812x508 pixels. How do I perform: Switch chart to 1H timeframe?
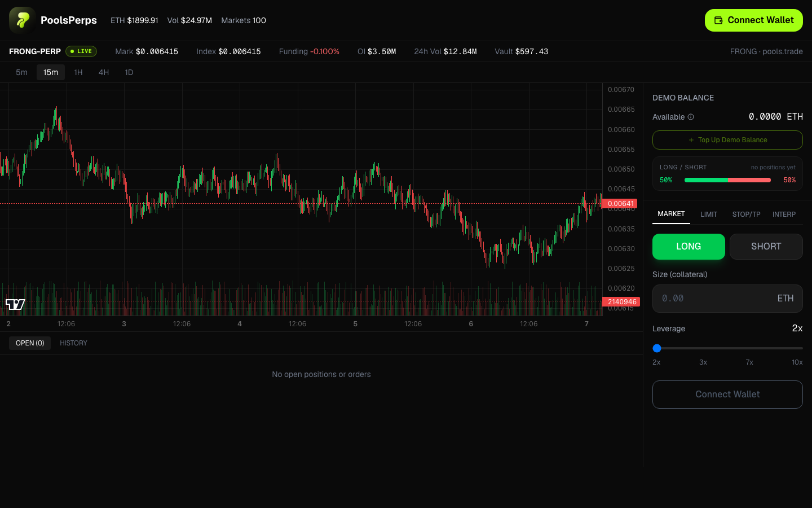[78, 72]
